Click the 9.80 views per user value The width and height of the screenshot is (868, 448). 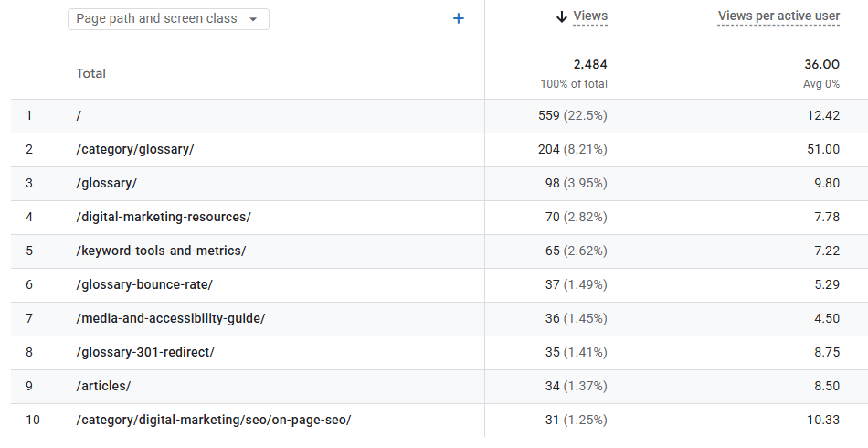[x=827, y=183]
